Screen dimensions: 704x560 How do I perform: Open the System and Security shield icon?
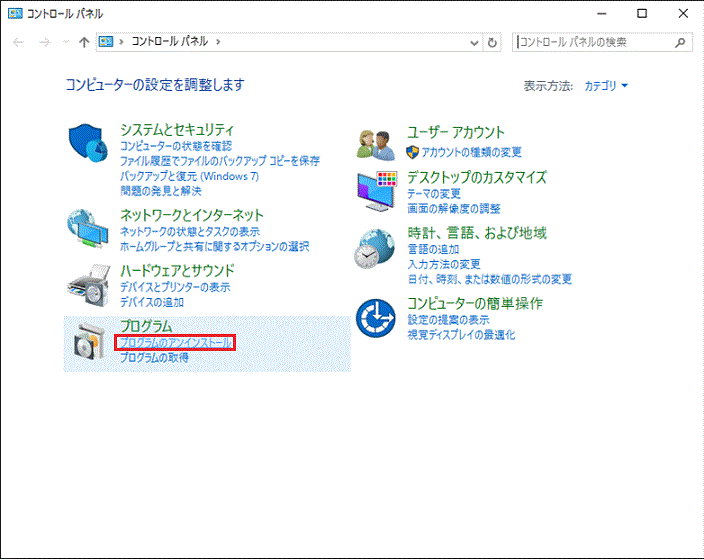point(88,143)
